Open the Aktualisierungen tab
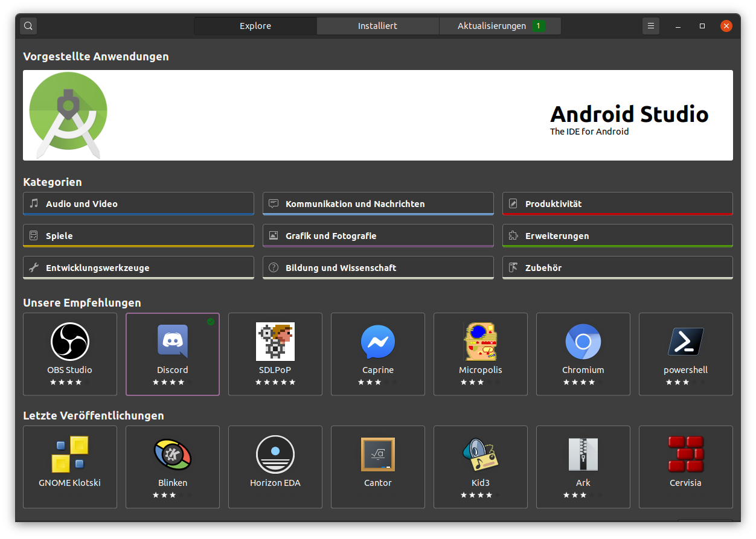 (x=500, y=26)
